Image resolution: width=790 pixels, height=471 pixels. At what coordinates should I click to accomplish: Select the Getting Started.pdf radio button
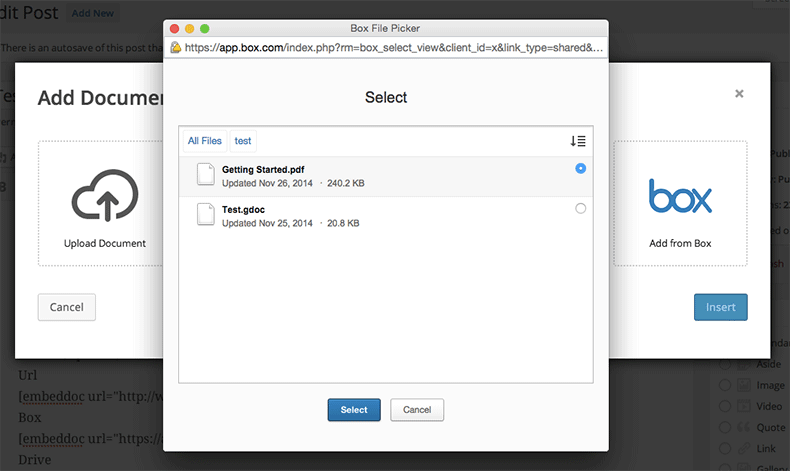click(580, 168)
